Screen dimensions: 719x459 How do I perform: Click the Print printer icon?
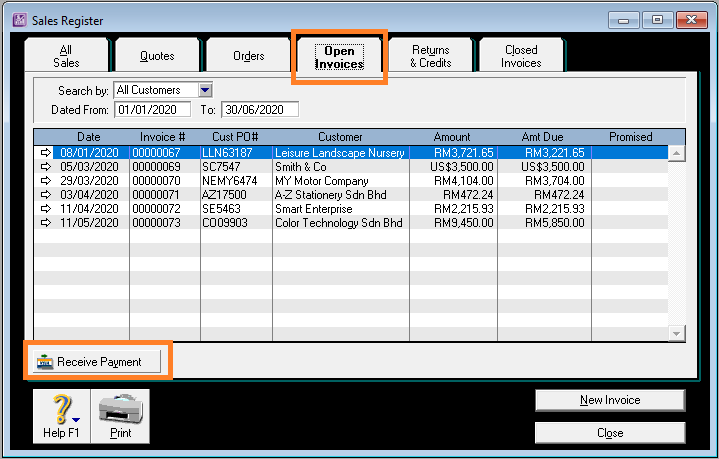pos(121,408)
